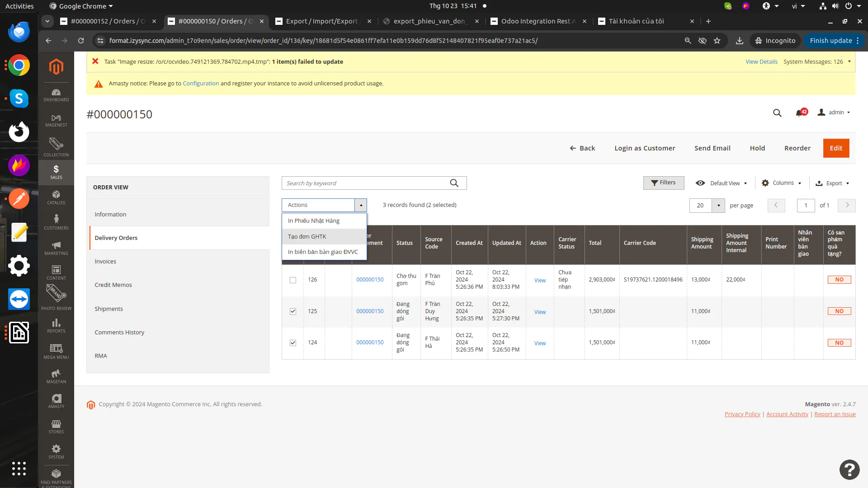This screenshot has width=868, height=488.
Task: Click the Magento logo icon
Action: click(x=56, y=67)
